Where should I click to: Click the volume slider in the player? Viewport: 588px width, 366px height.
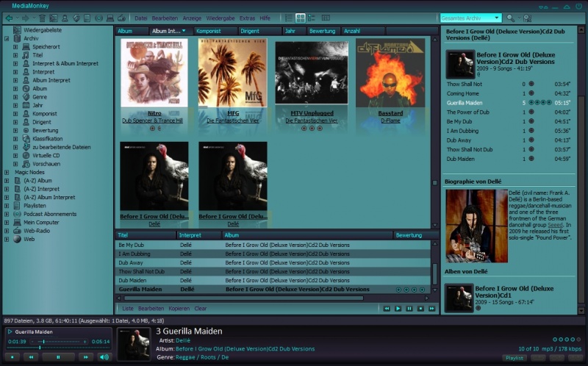coord(60,341)
